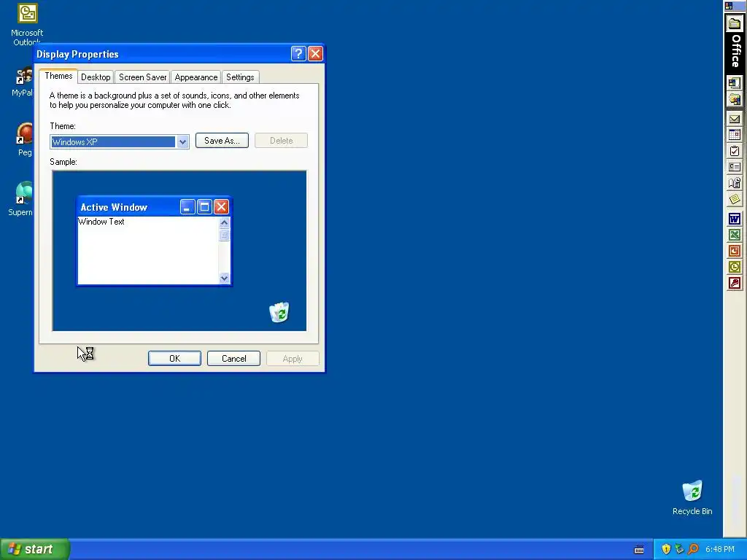Create a New Message from Shortcut Bar envelope
This screenshot has height=560, width=747.
click(x=735, y=119)
